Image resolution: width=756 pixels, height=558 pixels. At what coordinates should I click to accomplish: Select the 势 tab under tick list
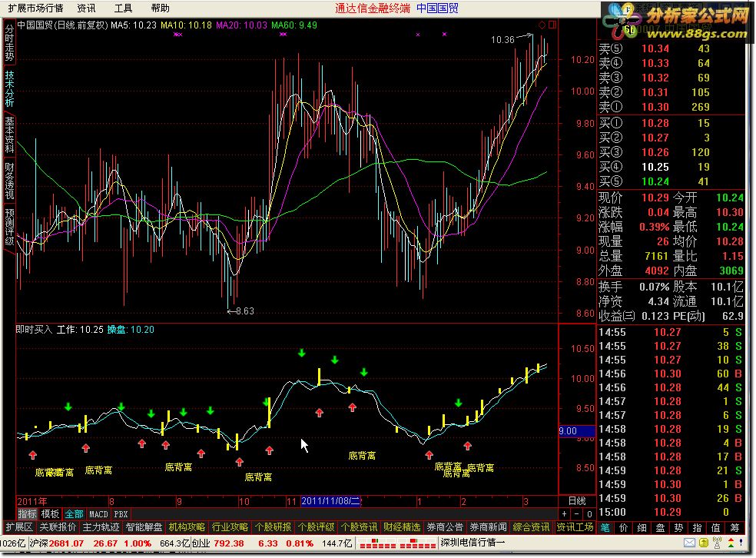[x=678, y=527]
